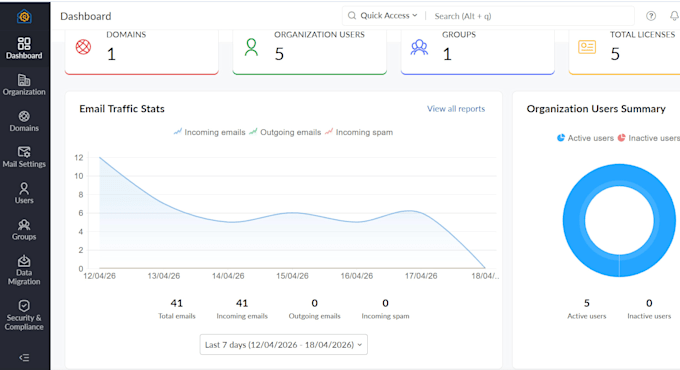Viewport: 680px width, 370px height.
Task: Open the Last 7 days date range dropdown
Action: (x=284, y=344)
